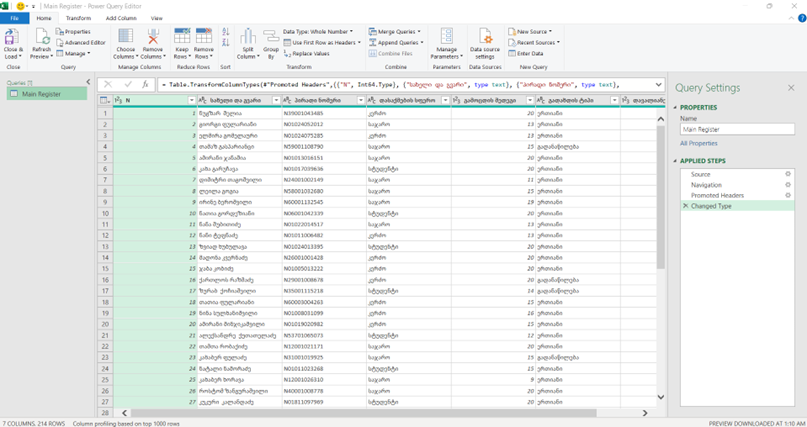Click gear icon next to Source step
807x427 pixels.
788,174
